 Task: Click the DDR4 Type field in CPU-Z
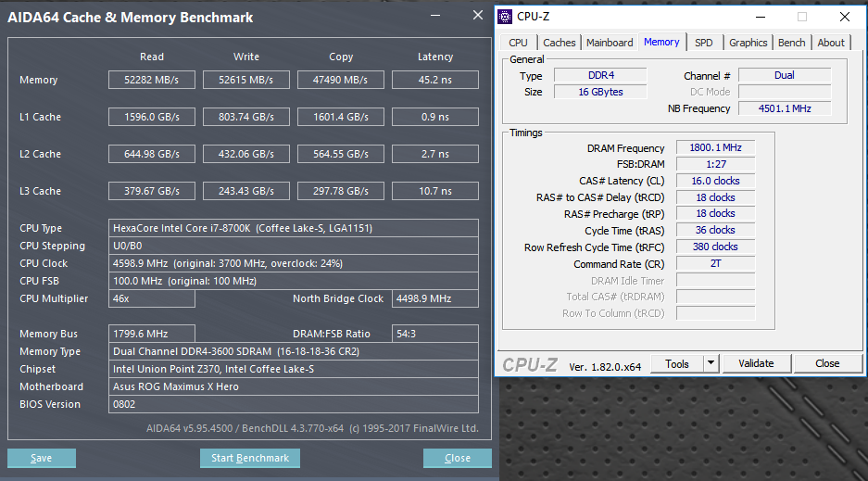coord(600,75)
